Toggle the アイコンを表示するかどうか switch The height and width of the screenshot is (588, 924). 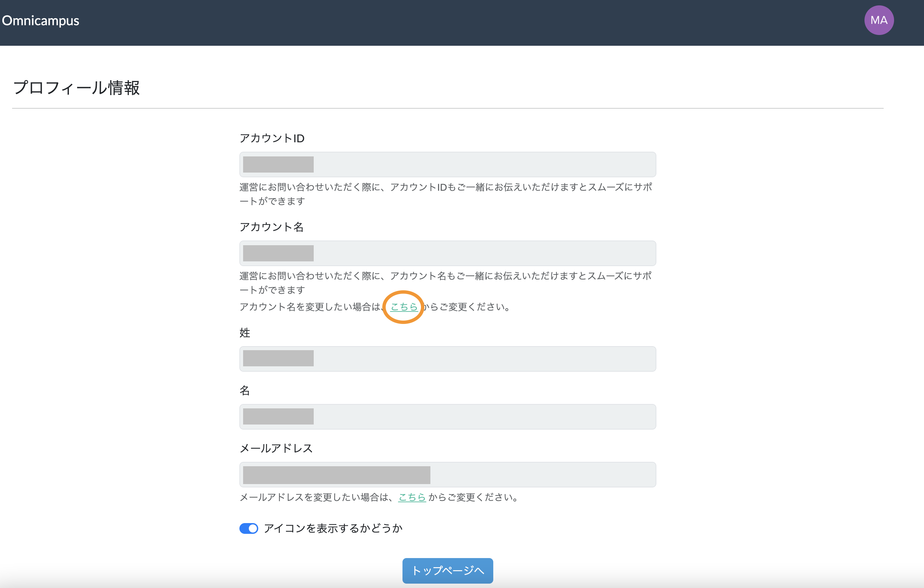click(x=248, y=528)
